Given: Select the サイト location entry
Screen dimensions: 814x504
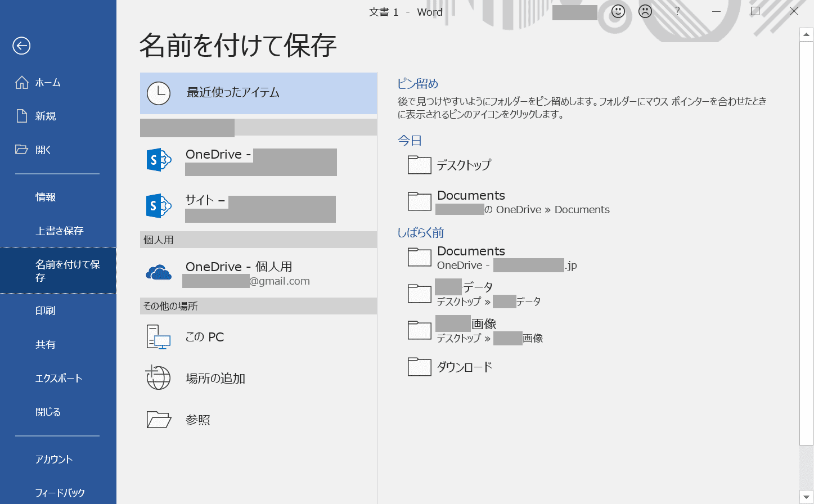Looking at the screenshot, I should point(258,206).
